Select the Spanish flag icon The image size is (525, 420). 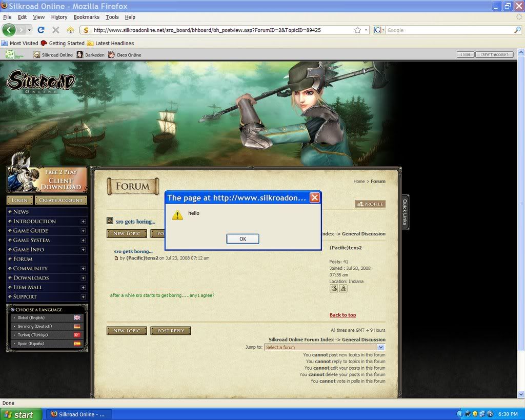(77, 343)
